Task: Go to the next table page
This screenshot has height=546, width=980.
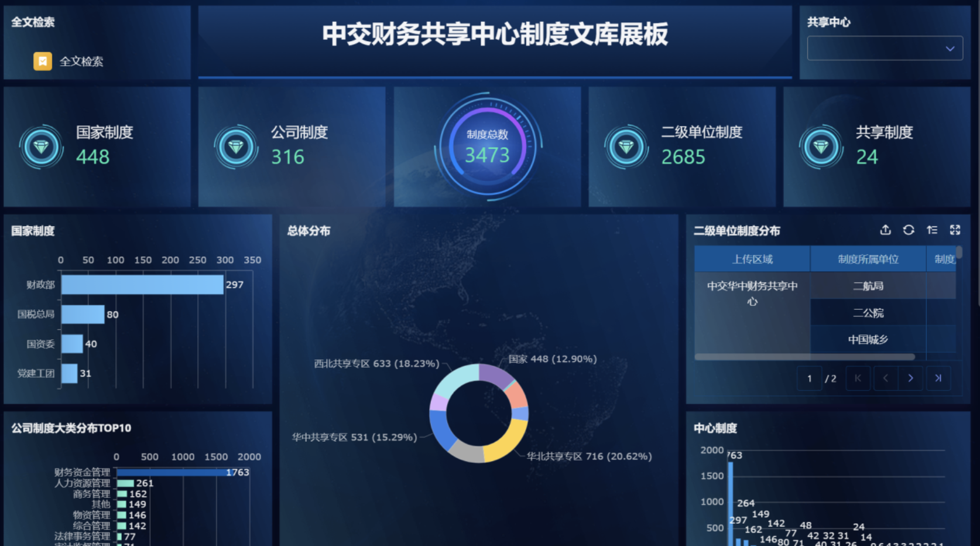Action: click(910, 378)
